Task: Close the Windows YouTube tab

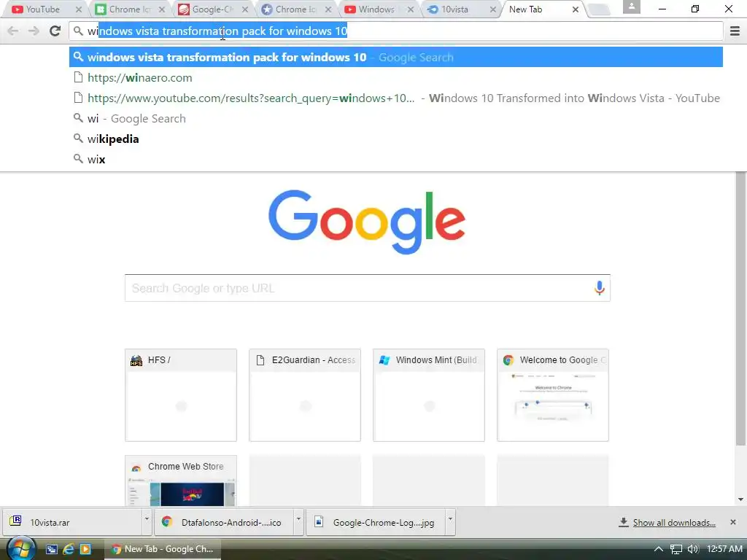Action: [x=410, y=9]
